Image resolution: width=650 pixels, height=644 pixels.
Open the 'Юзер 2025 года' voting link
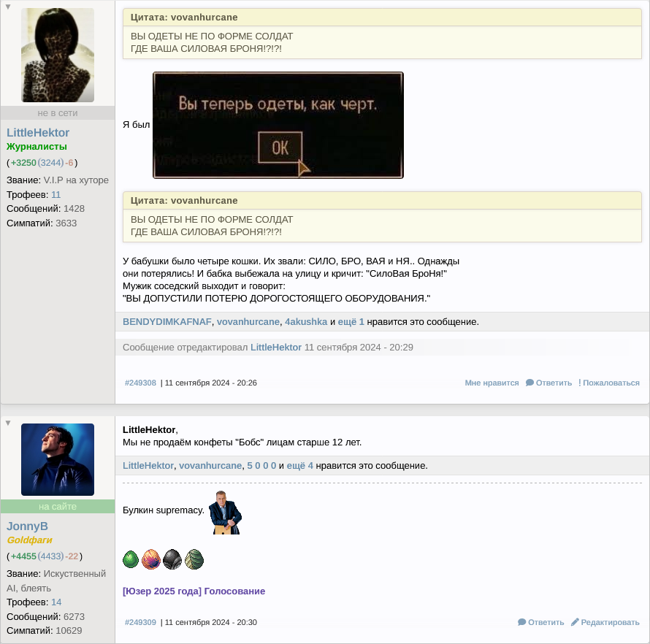coord(194,591)
